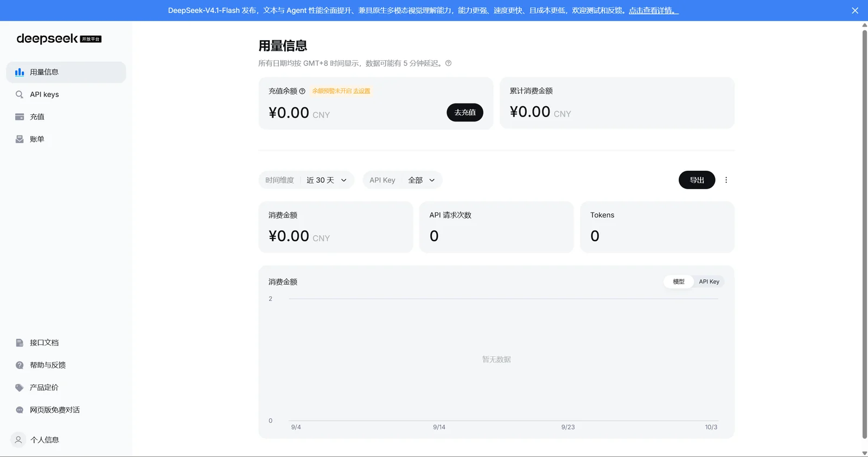Click the 导出 export button
Screen dimensions: 868x457
coord(697,180)
